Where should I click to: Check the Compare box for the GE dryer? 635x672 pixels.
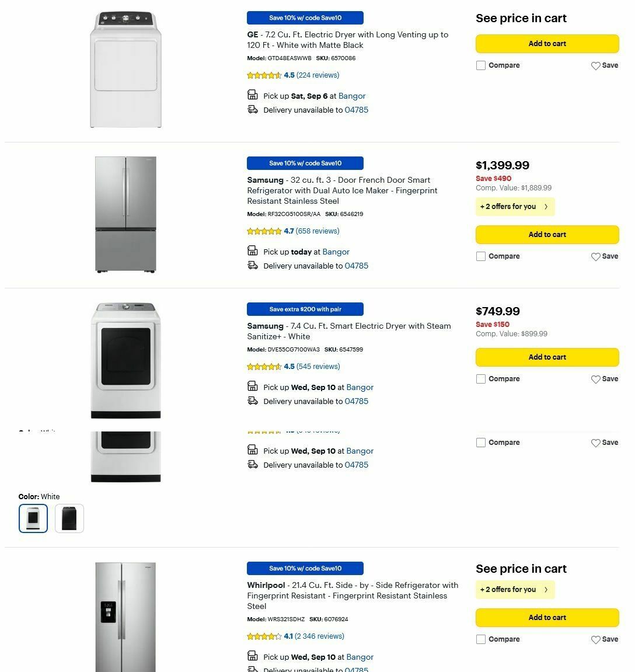[480, 65]
